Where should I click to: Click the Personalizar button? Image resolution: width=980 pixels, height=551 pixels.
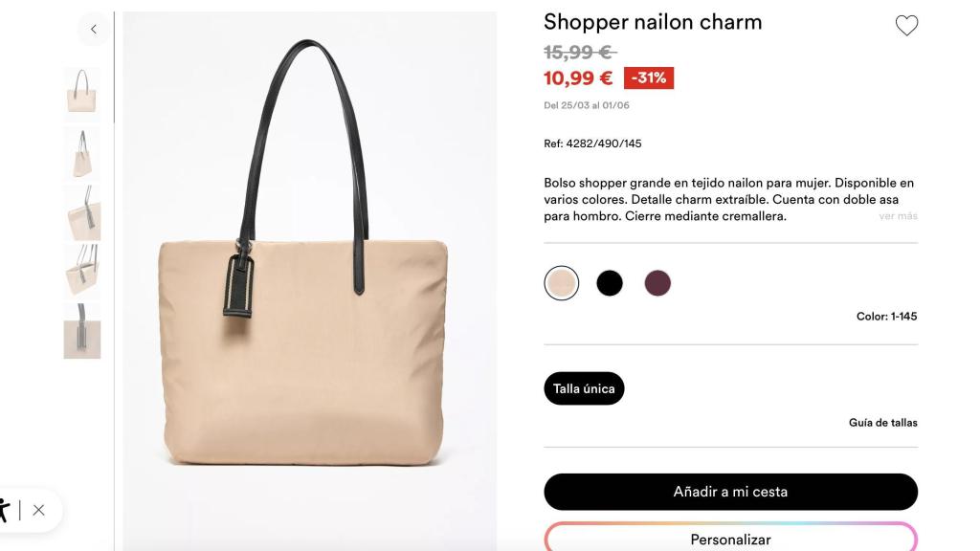click(730, 539)
